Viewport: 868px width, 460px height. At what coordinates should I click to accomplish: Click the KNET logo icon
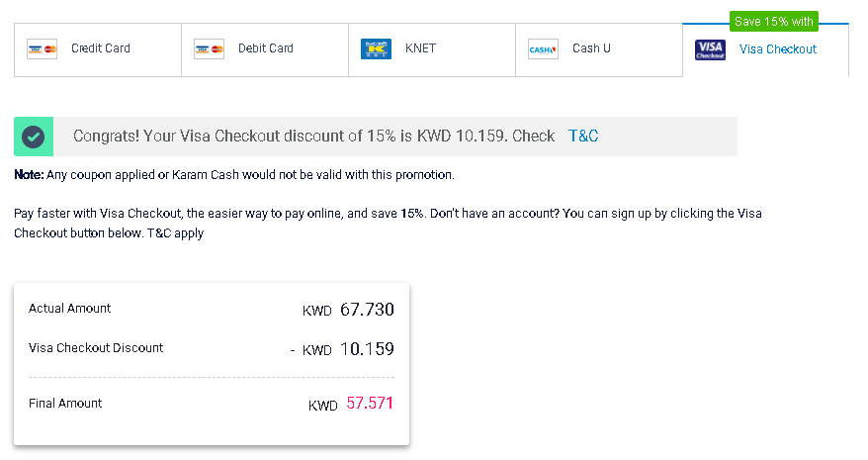[x=376, y=48]
